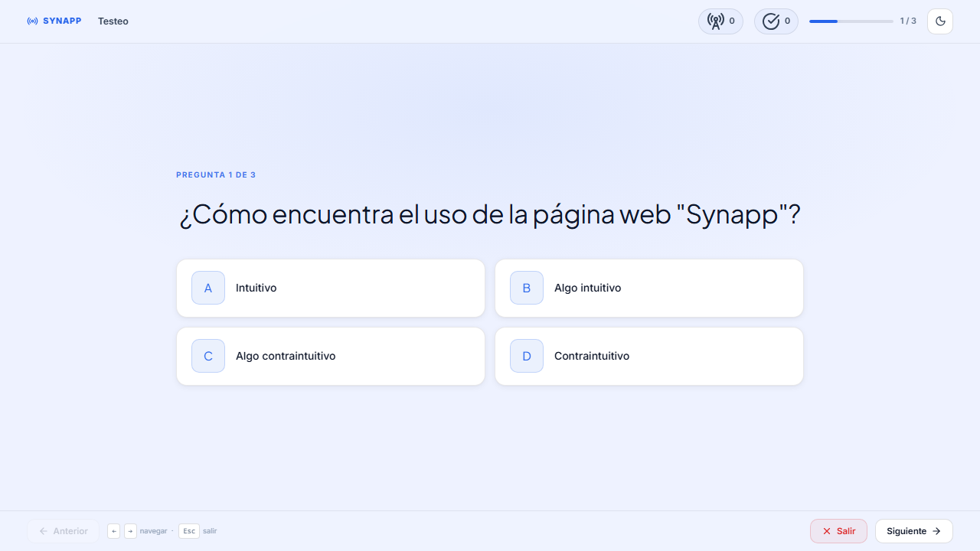
Task: Click the right arrow key hint
Action: (x=131, y=531)
